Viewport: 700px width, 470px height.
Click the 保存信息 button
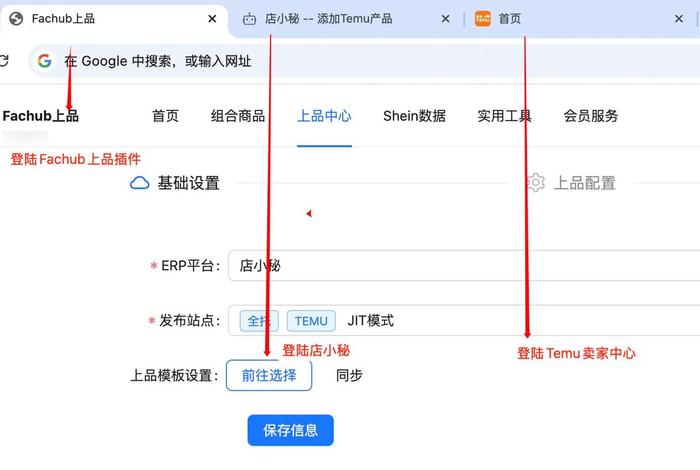[291, 430]
